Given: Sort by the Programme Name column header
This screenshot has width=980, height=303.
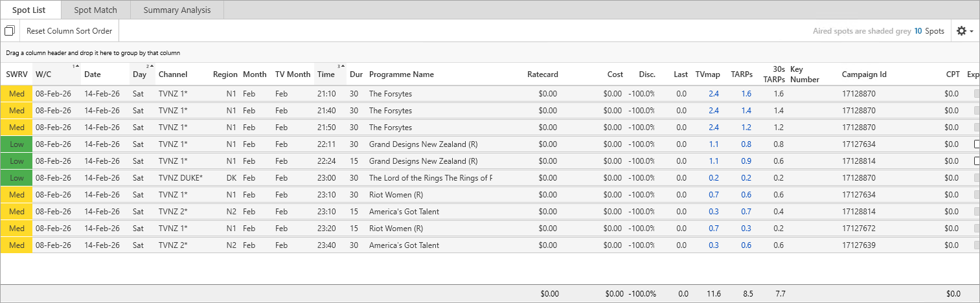Looking at the screenshot, I should click(401, 74).
